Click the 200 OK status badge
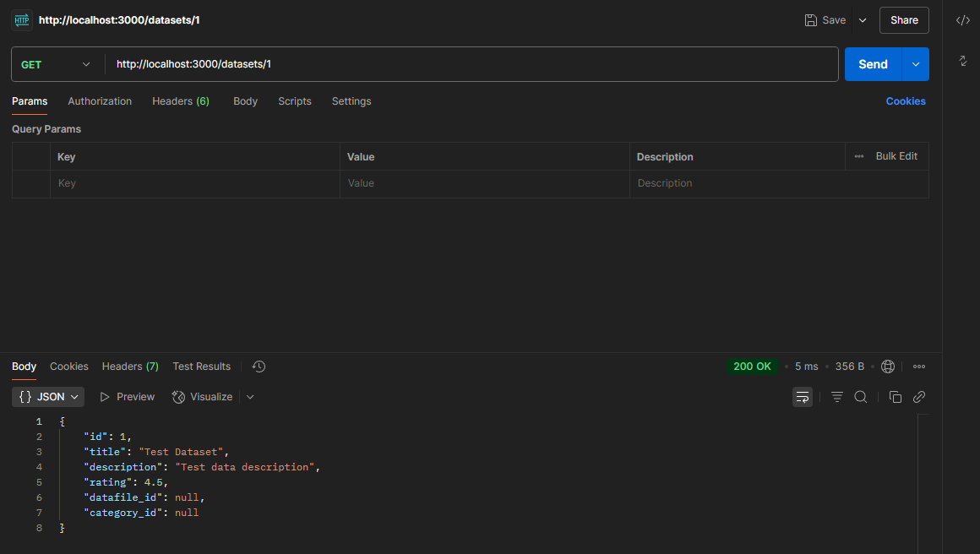980x554 pixels. (752, 367)
